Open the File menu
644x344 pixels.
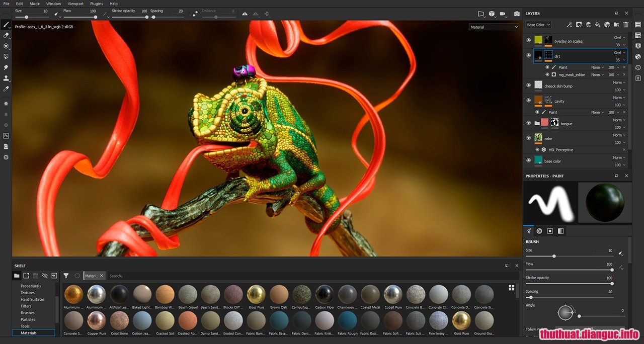(x=7, y=4)
